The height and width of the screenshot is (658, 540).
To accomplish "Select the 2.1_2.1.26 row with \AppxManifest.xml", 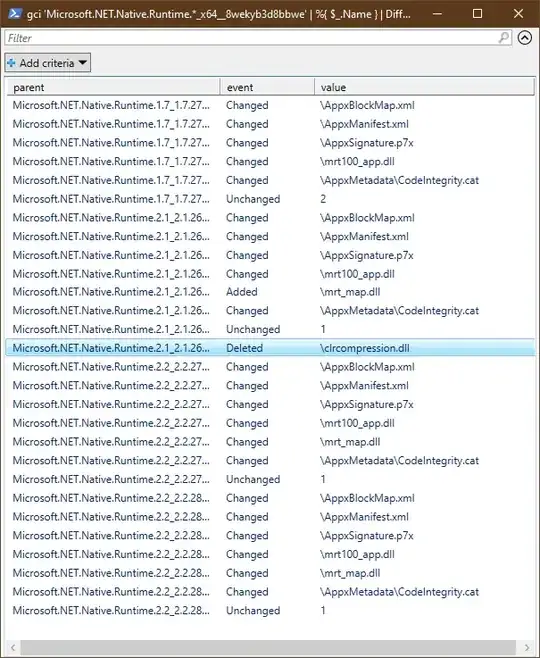I will (x=270, y=237).
